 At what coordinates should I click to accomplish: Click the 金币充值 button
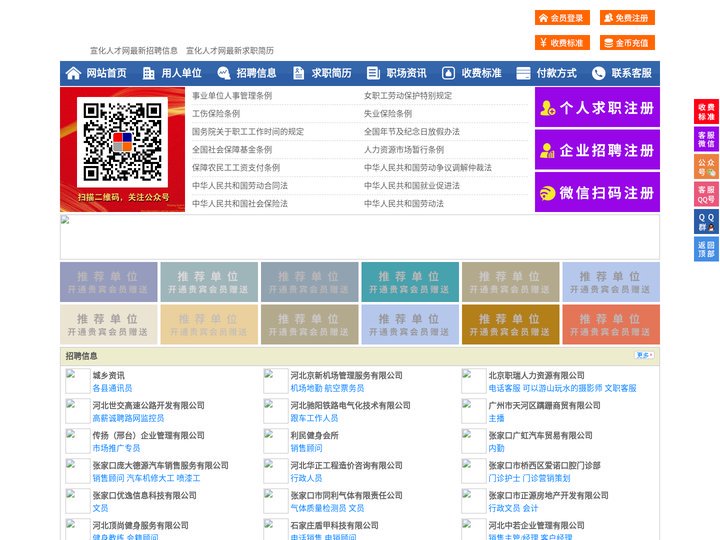627,43
